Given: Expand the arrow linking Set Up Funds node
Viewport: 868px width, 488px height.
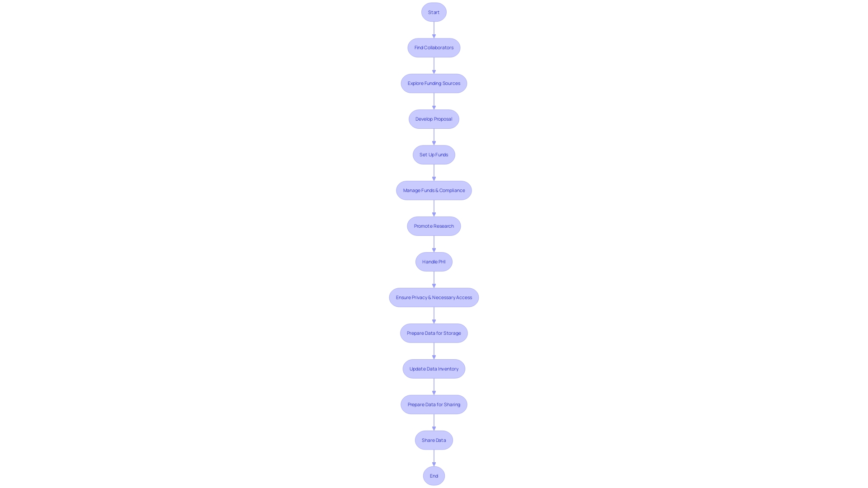Looking at the screenshot, I should [434, 172].
